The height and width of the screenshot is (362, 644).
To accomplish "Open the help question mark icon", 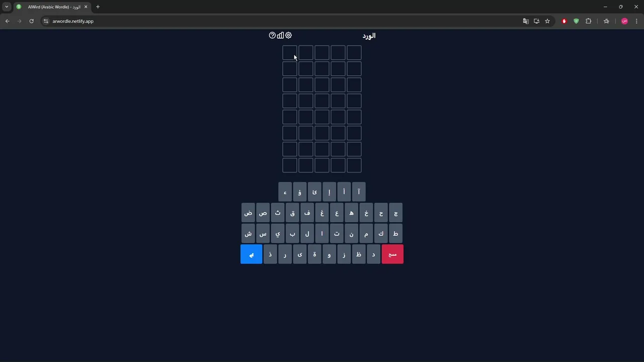I will click(x=272, y=35).
